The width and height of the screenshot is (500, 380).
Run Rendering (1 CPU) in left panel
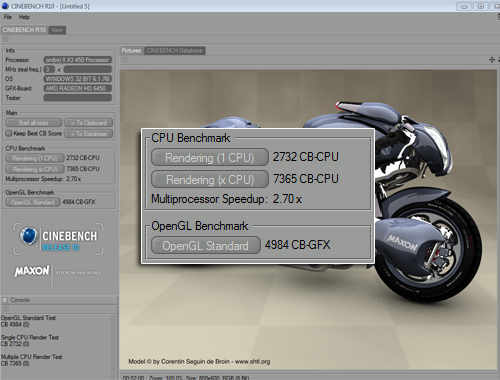coord(34,158)
